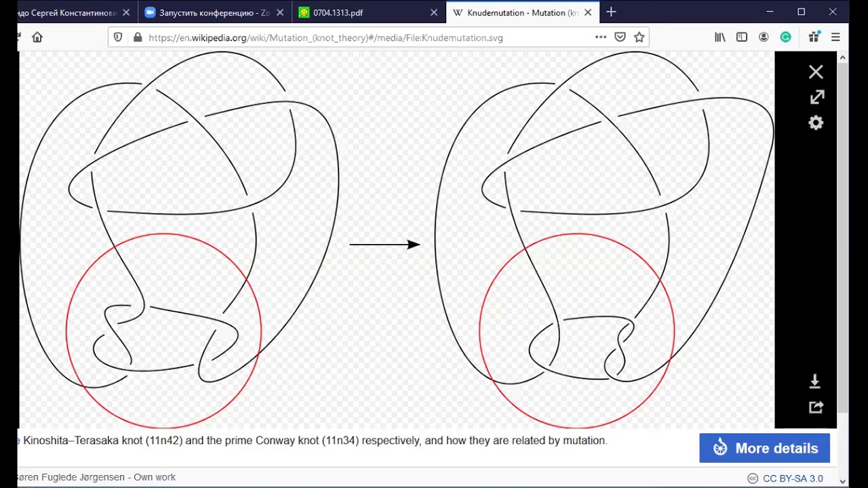This screenshot has width=868, height=488.
Task: Follow the Own work source link
Action: coord(155,477)
